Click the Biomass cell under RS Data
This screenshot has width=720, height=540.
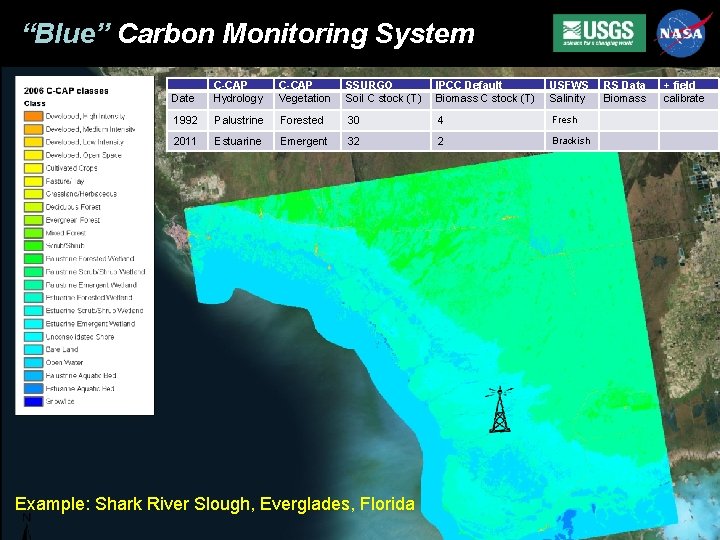(x=628, y=99)
